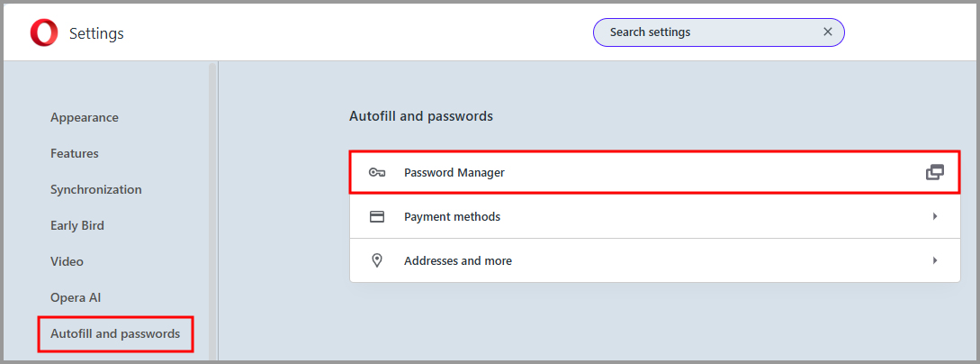Open the Addresses and more entry
980x364 pixels.
(458, 260)
